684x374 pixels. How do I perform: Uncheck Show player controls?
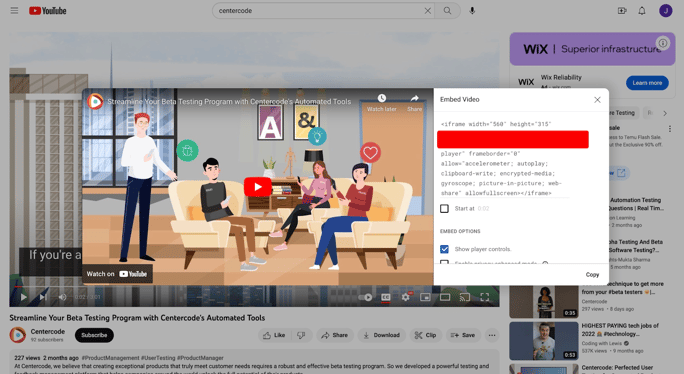point(444,249)
